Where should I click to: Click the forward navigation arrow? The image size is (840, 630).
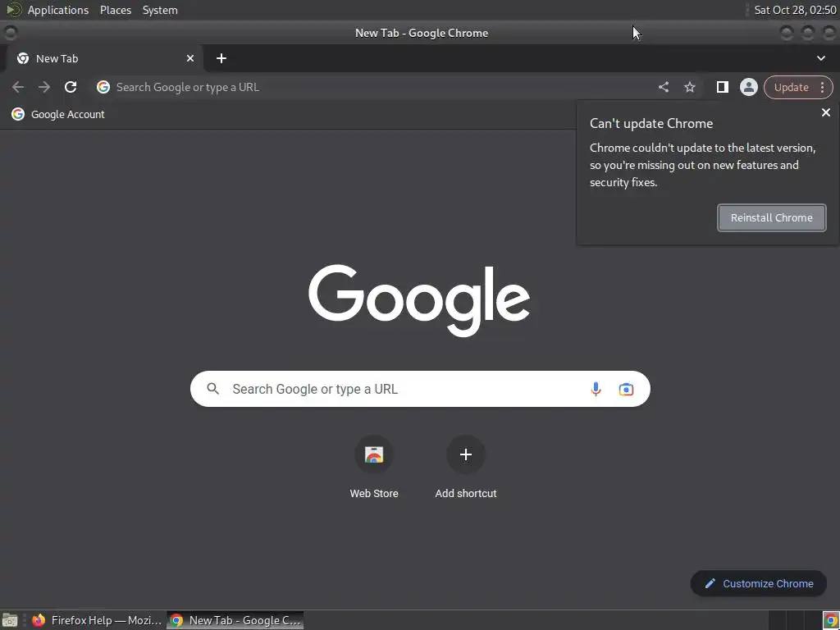(44, 87)
